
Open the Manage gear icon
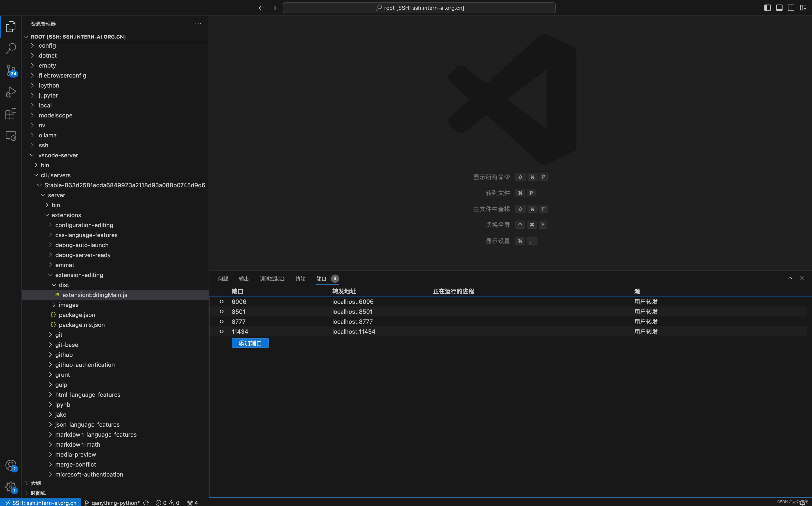11,487
